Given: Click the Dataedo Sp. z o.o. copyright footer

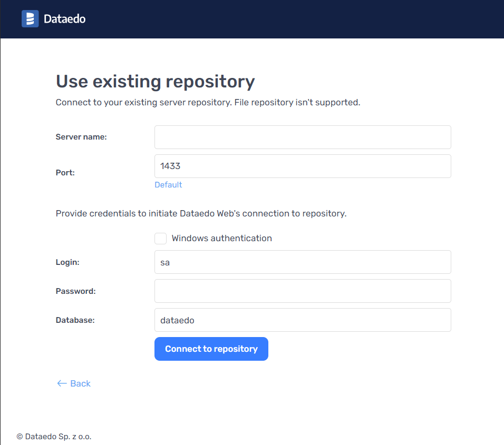Looking at the screenshot, I should tap(54, 436).
